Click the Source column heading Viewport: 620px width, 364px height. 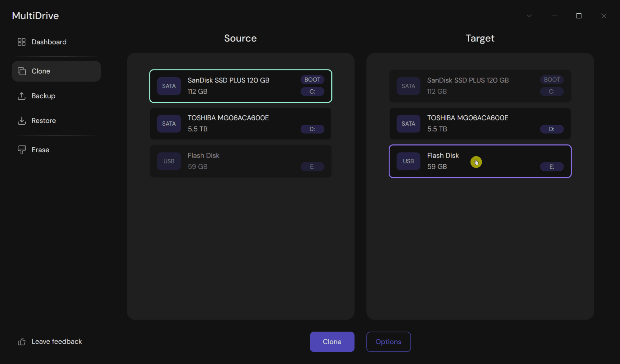click(x=240, y=38)
